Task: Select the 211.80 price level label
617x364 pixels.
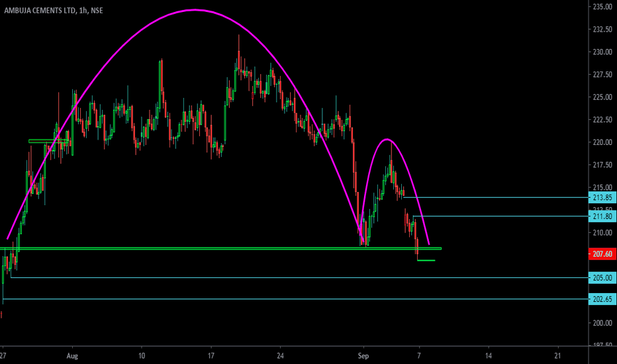Action: click(x=602, y=216)
